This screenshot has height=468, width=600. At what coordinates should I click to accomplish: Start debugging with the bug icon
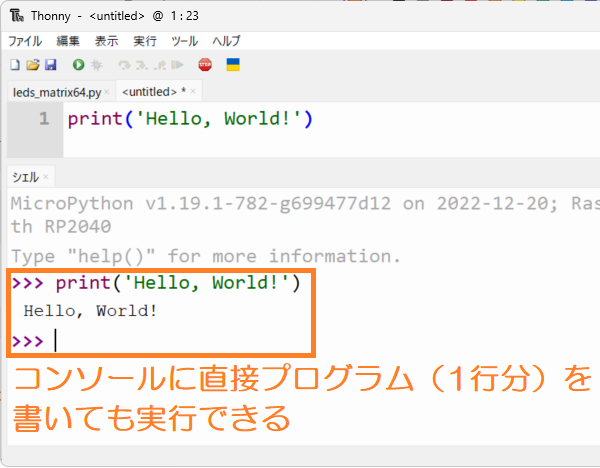click(96, 65)
